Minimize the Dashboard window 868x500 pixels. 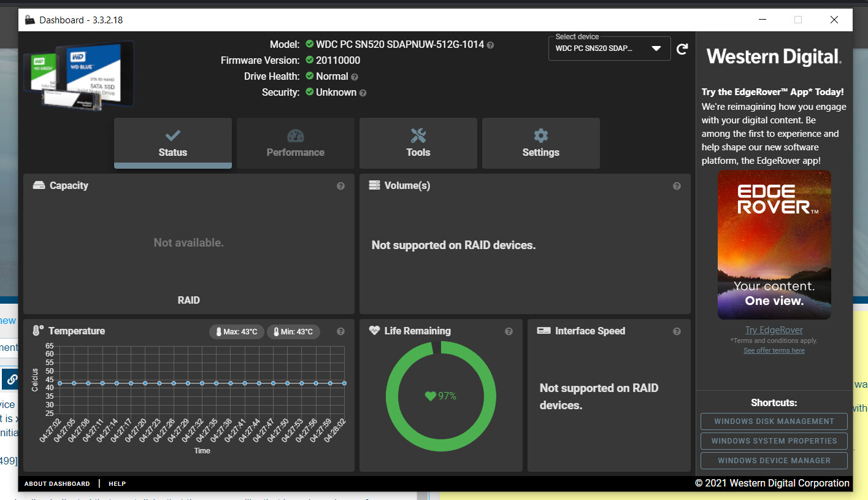click(762, 20)
